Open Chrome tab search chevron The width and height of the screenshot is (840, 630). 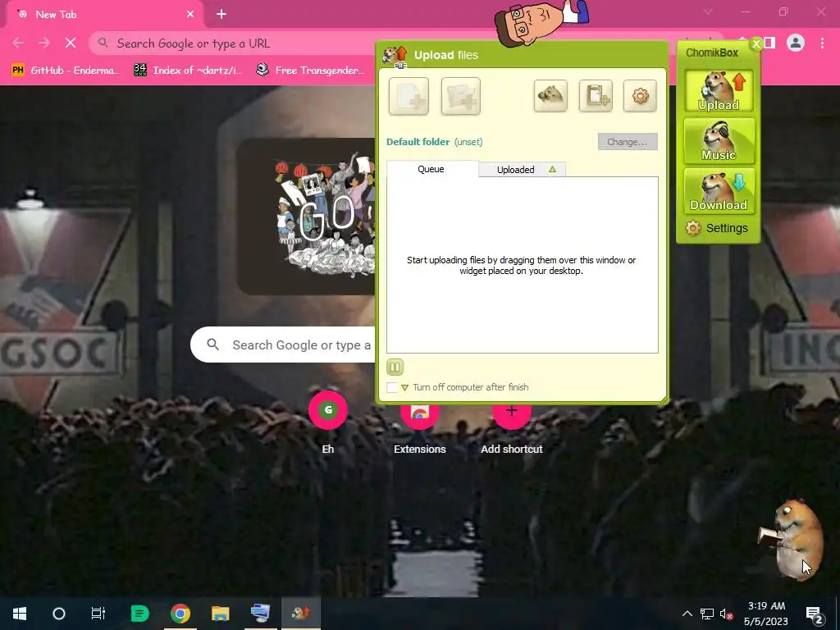tap(708, 11)
